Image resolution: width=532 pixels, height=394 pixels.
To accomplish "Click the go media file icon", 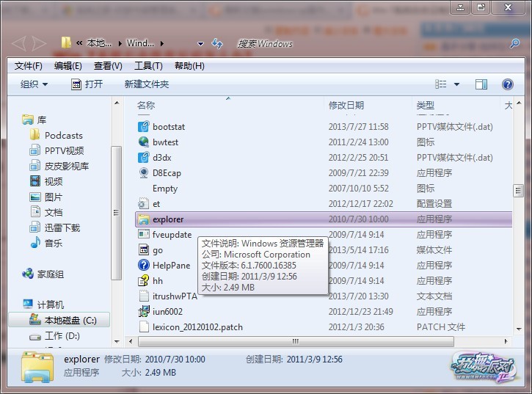I will click(144, 250).
